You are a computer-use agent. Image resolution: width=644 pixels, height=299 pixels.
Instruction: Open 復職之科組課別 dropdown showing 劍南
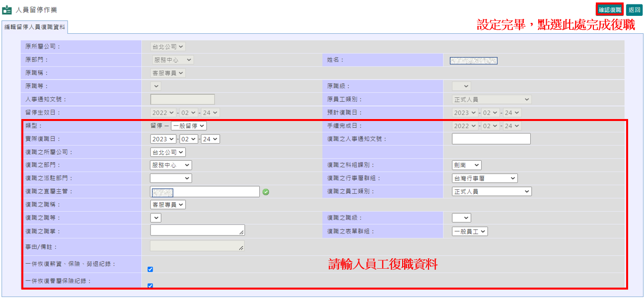(x=466, y=165)
